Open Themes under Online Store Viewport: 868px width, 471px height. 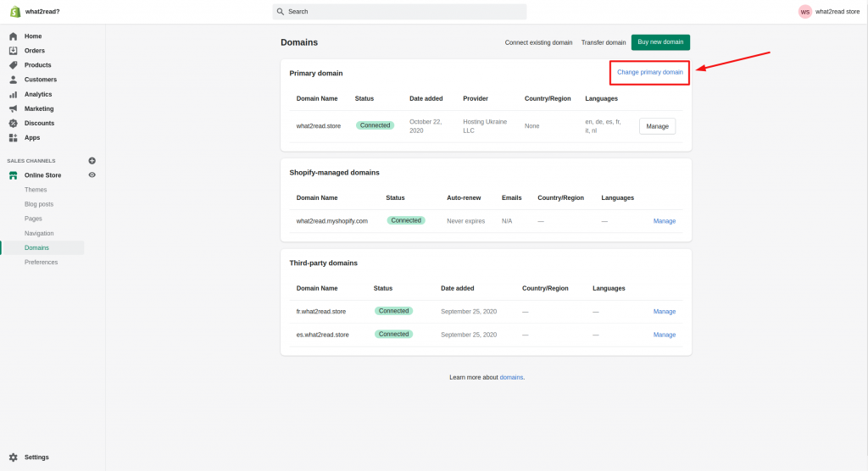tap(36, 190)
